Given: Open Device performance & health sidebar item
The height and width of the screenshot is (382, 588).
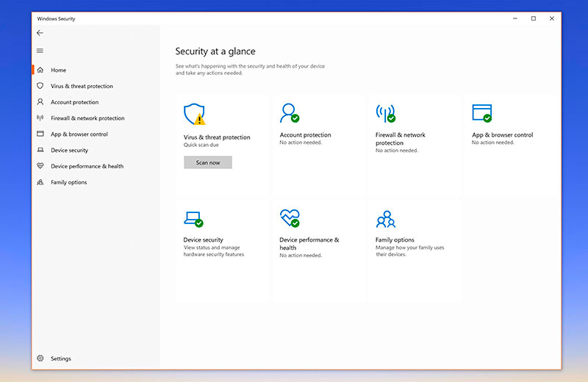Looking at the screenshot, I should [86, 166].
